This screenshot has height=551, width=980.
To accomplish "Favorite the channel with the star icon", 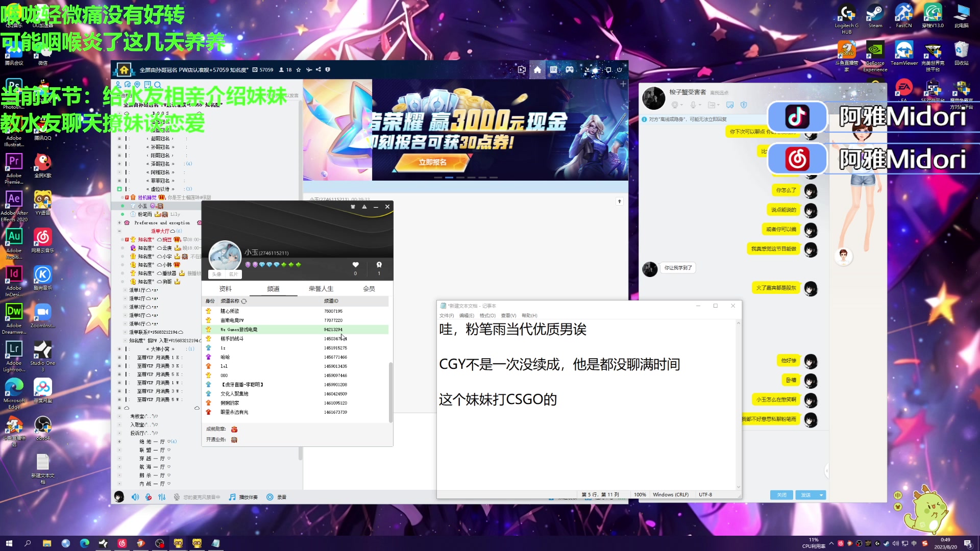I will pos(298,70).
